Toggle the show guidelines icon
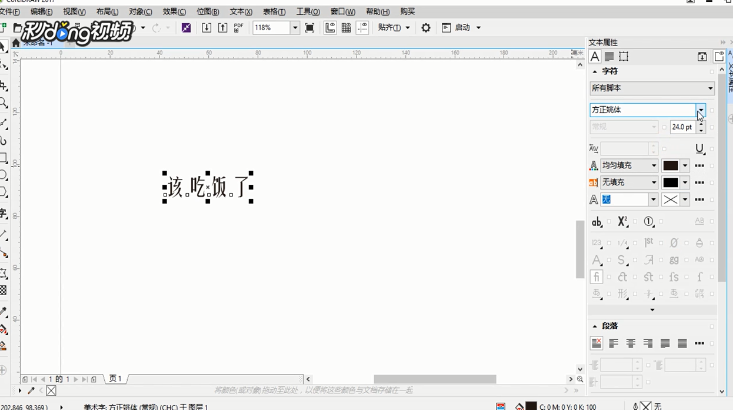733x410 pixels. coord(362,28)
